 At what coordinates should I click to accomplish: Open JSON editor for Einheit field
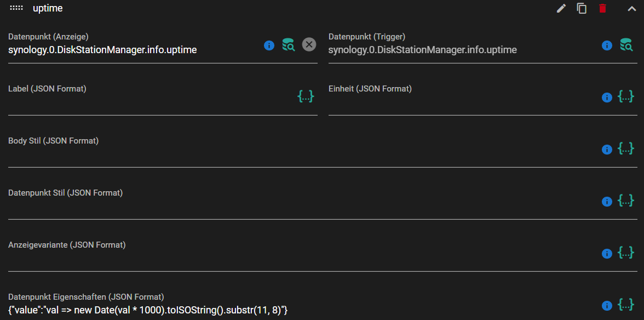click(x=626, y=96)
